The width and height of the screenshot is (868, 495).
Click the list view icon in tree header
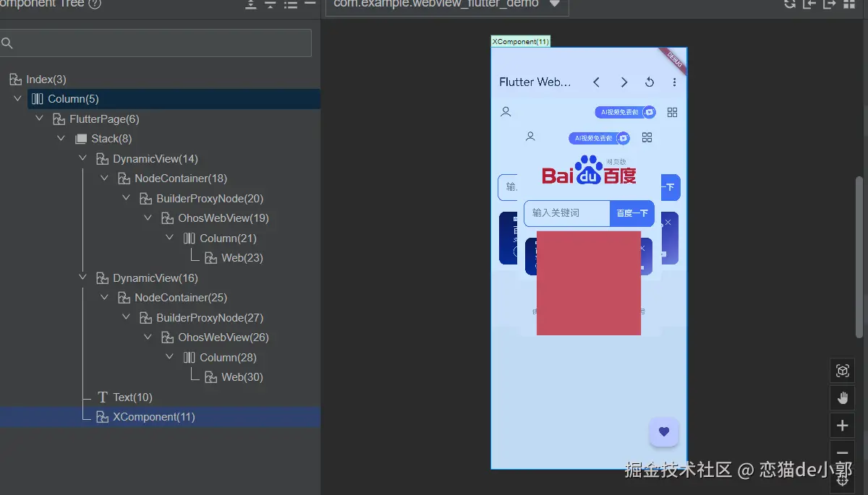click(291, 4)
